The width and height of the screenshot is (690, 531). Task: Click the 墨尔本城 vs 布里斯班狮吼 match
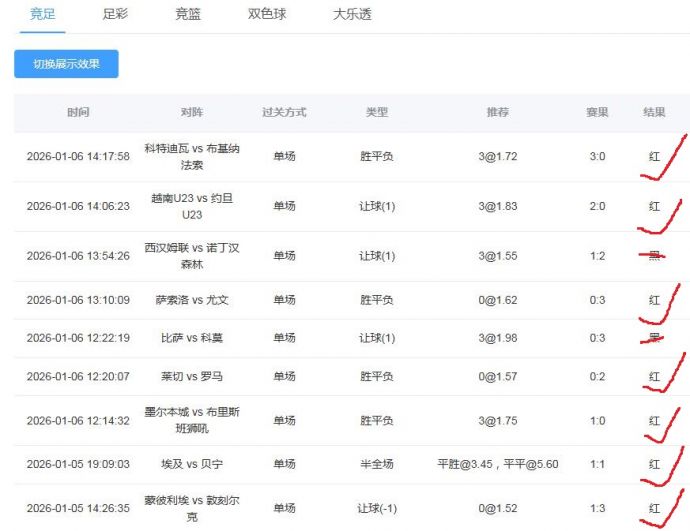[191, 421]
